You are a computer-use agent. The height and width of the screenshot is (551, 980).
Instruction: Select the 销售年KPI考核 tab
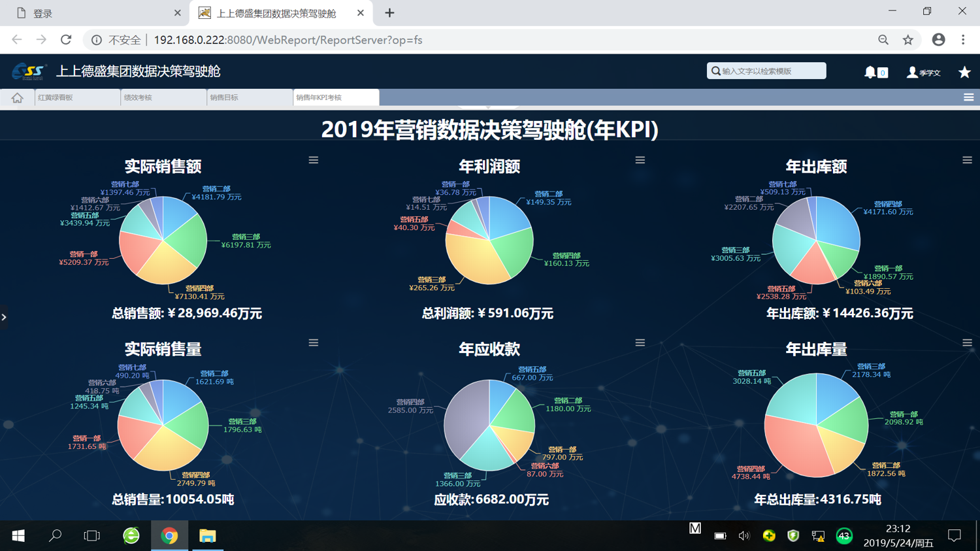pos(336,97)
